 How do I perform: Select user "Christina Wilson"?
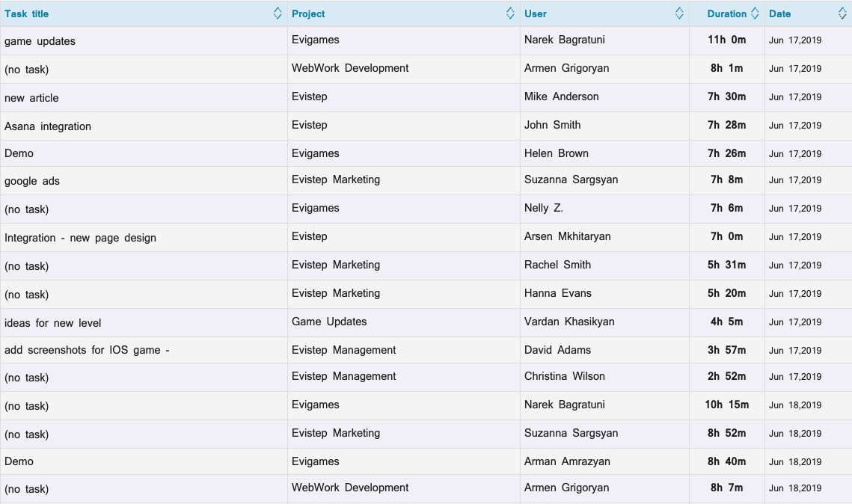click(565, 376)
